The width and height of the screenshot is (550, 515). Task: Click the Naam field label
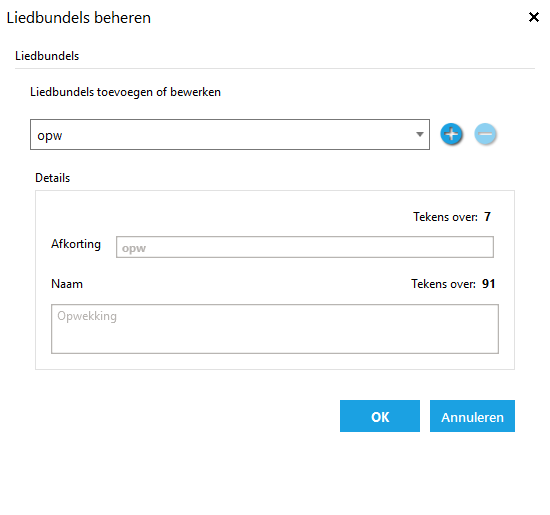67,284
